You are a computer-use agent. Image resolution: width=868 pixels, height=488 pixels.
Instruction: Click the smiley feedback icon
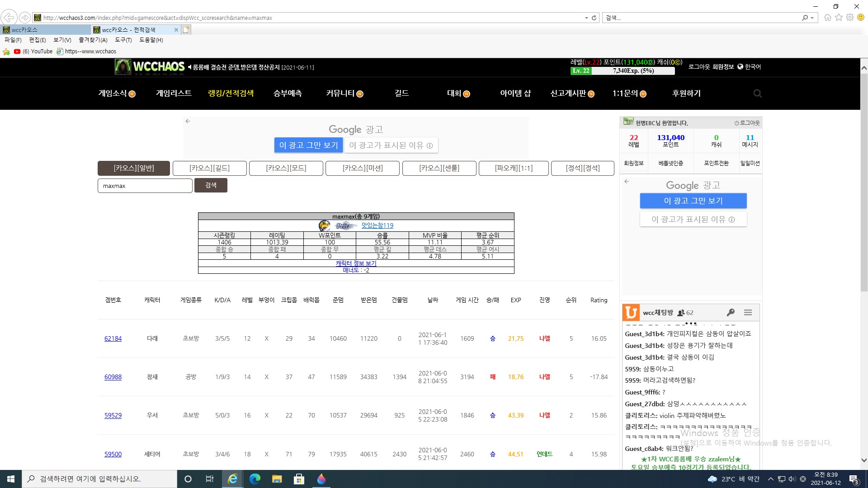click(861, 18)
